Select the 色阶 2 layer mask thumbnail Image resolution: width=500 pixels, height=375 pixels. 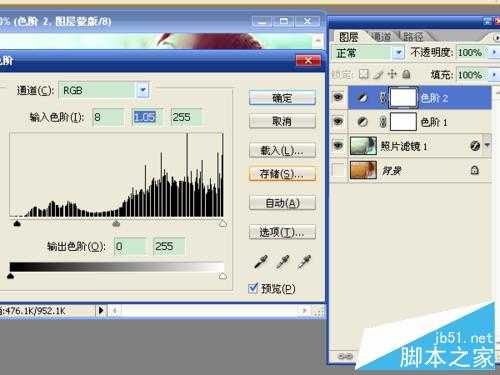(403, 98)
